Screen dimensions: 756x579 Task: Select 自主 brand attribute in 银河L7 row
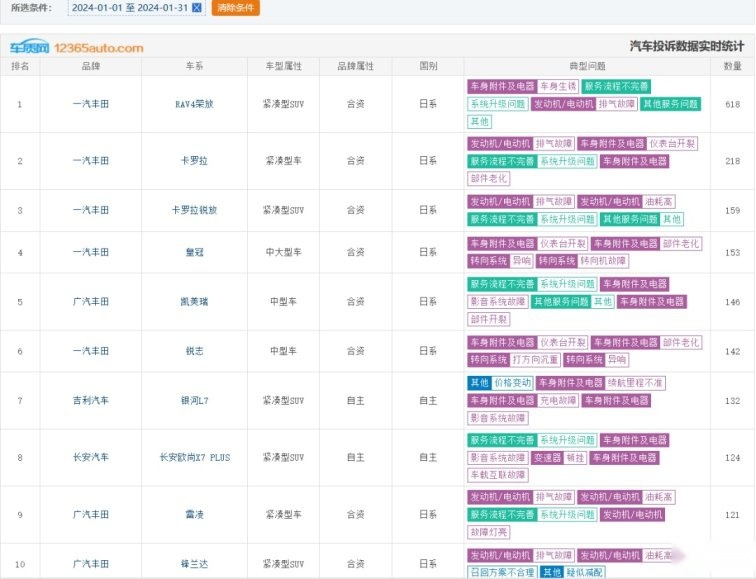point(356,401)
